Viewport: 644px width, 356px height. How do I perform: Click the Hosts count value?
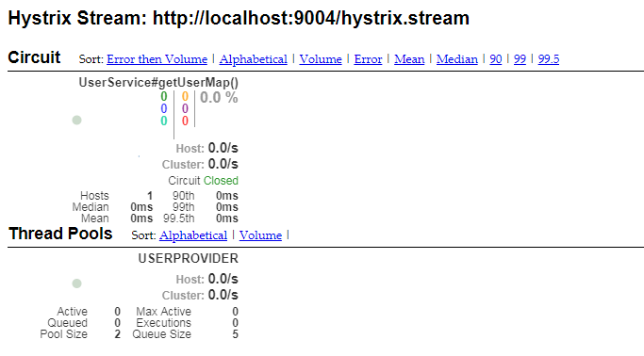click(x=150, y=196)
